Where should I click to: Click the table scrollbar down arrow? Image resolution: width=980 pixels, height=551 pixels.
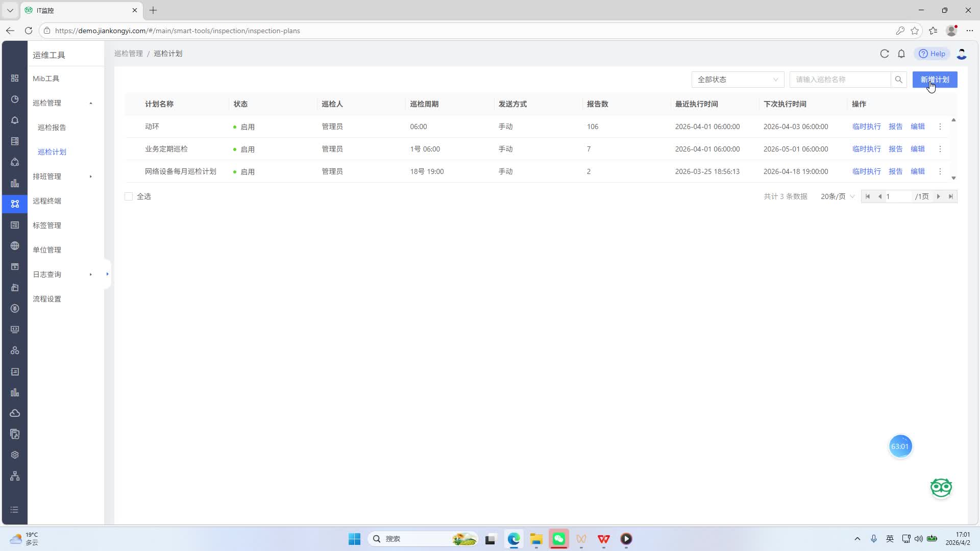[x=953, y=178]
